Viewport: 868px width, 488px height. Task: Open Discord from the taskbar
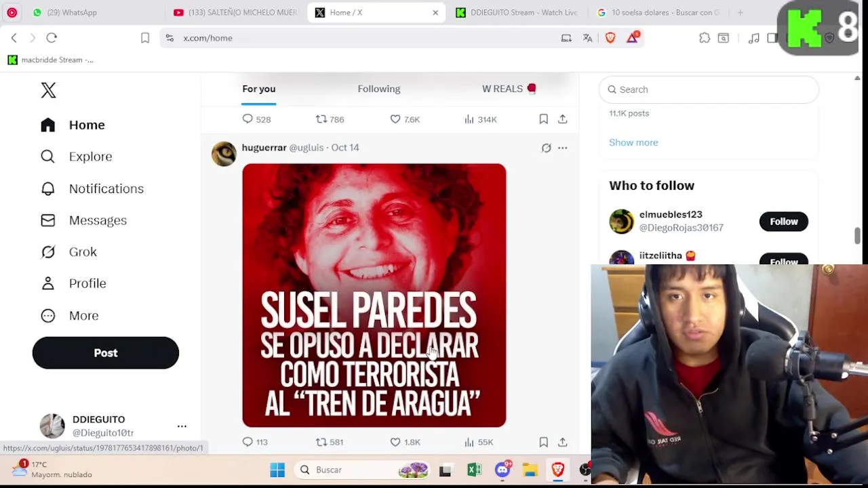(x=502, y=470)
